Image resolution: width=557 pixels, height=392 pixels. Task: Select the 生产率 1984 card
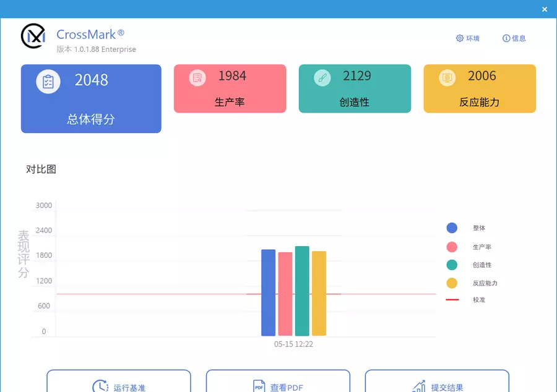(230, 88)
